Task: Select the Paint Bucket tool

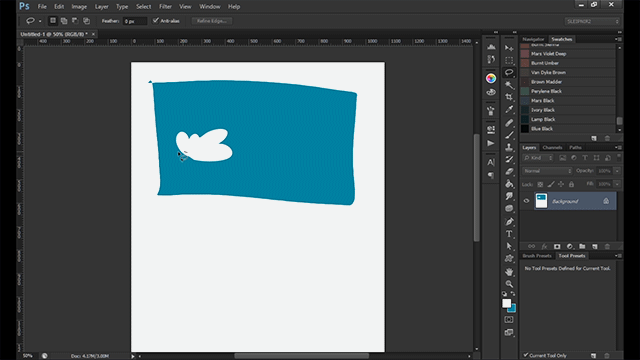Action: pyautogui.click(x=509, y=184)
